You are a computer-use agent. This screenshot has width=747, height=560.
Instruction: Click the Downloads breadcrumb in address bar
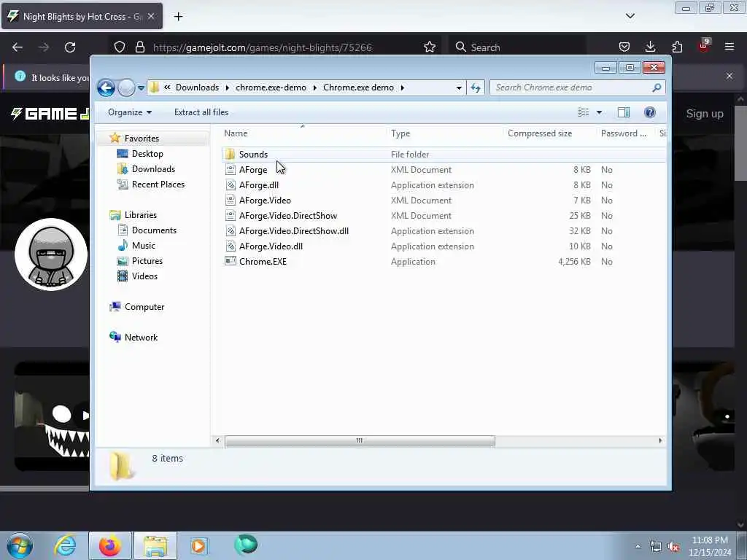197,87
